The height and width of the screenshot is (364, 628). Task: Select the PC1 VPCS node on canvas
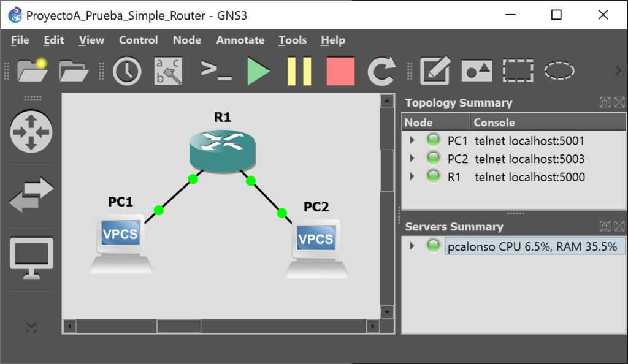pyautogui.click(x=121, y=245)
